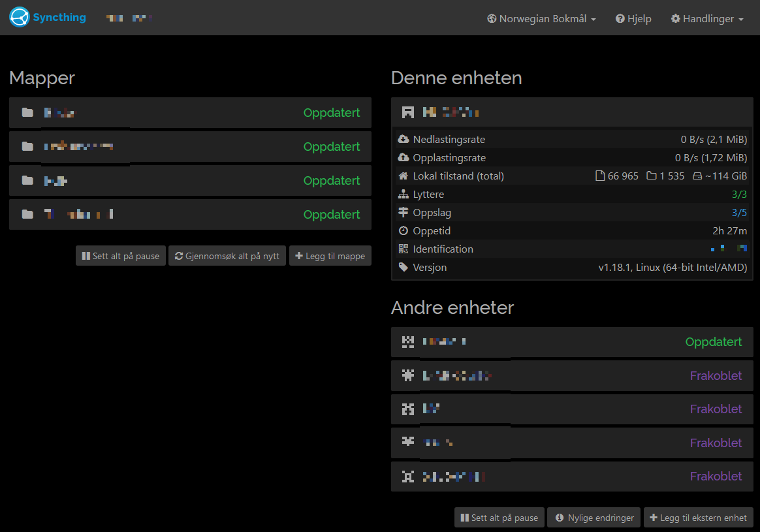Open Nylige endringer recent changes
760x532 pixels.
(594, 518)
